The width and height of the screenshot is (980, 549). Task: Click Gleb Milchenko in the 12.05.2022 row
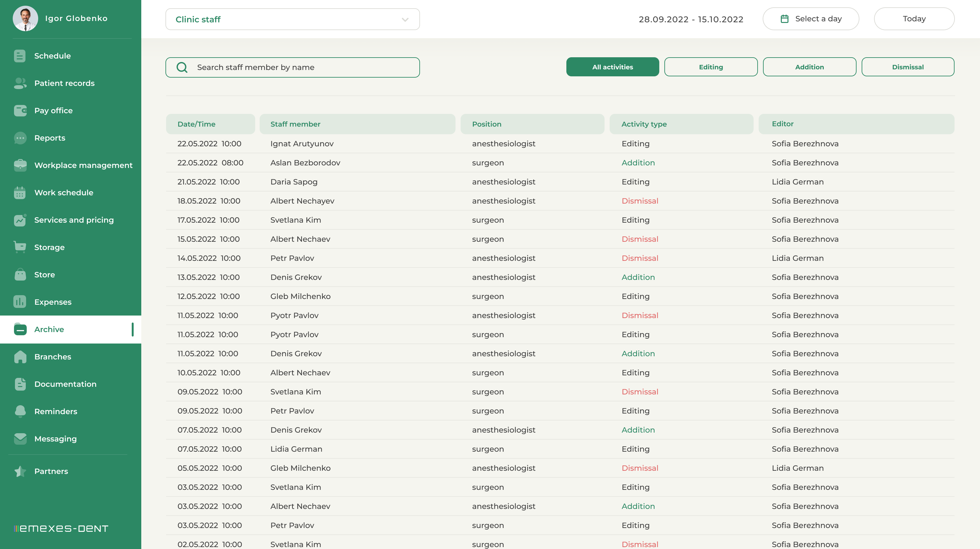coord(300,296)
